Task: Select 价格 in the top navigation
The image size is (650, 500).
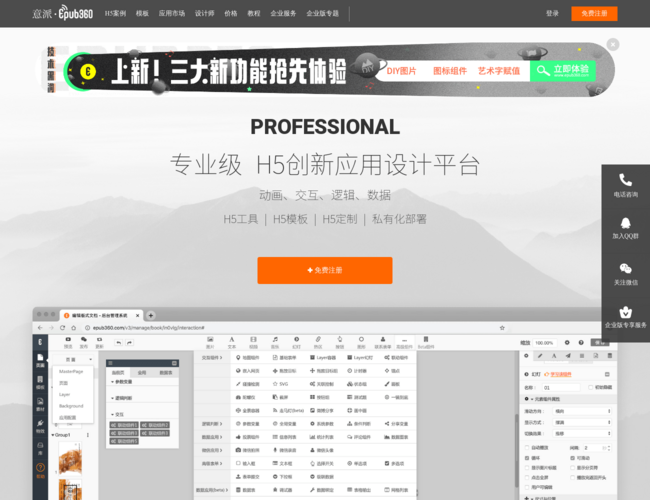Action: [230, 13]
